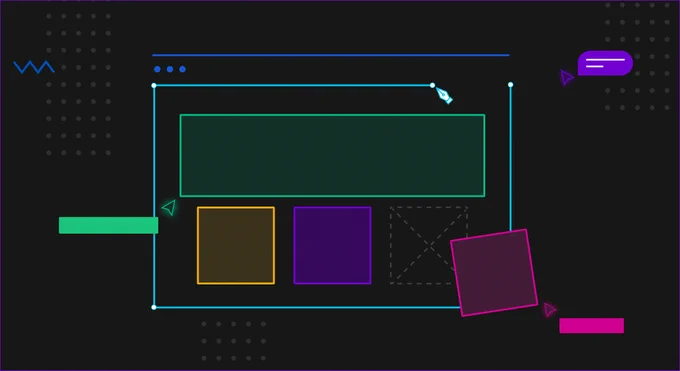
Task: Click the anchor point next to the pen cursor
Action: 432,85
